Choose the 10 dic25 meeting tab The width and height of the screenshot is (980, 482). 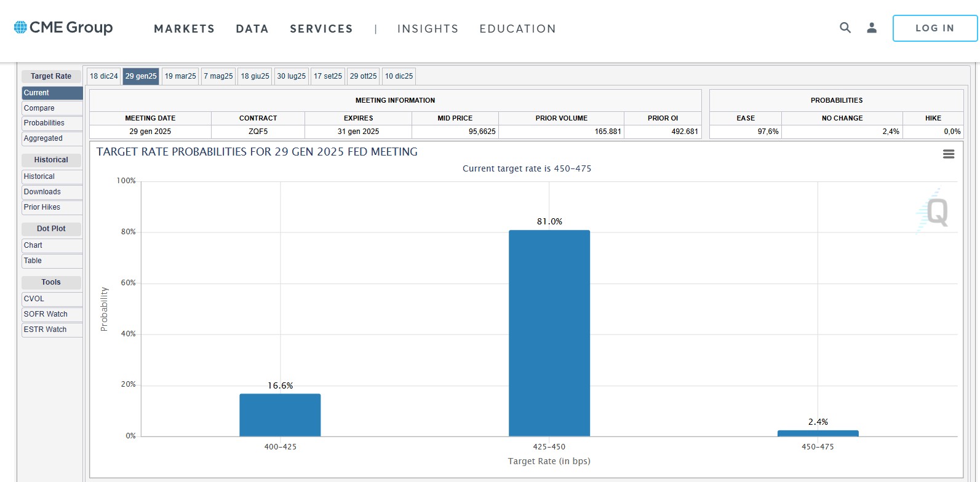(x=399, y=76)
